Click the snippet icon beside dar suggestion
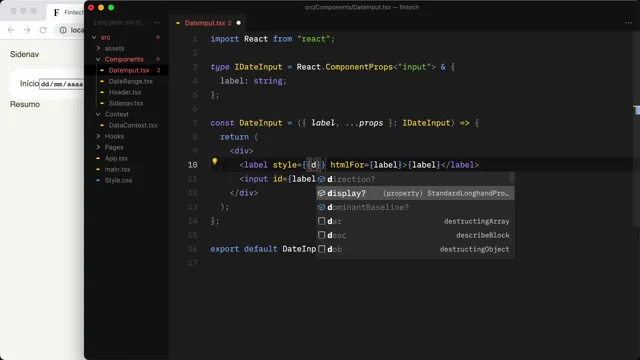Viewport: 640px width, 360px height. [x=322, y=221]
